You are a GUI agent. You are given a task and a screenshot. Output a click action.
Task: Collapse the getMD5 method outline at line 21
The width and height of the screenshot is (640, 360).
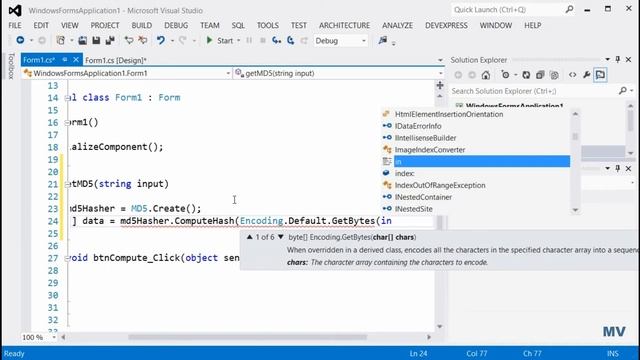67,184
